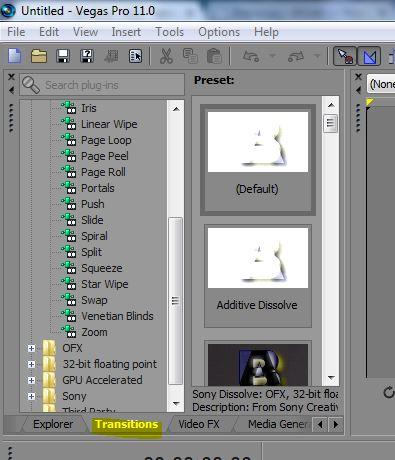
Task: Toggle the Envelope Edit Tool button
Action: (x=369, y=56)
